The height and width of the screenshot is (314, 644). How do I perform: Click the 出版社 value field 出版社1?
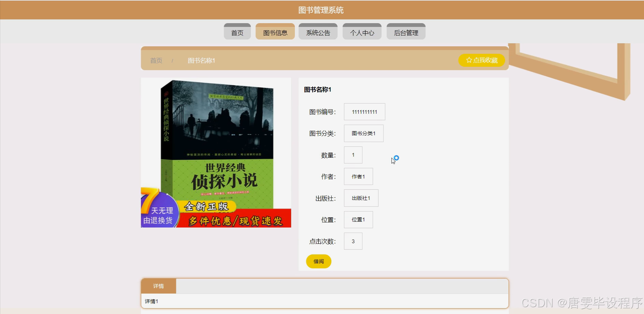tap(361, 198)
